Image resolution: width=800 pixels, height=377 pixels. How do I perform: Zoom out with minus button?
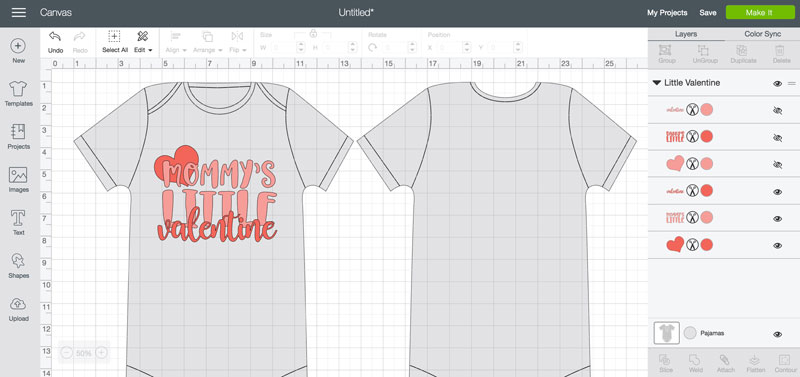tap(67, 353)
